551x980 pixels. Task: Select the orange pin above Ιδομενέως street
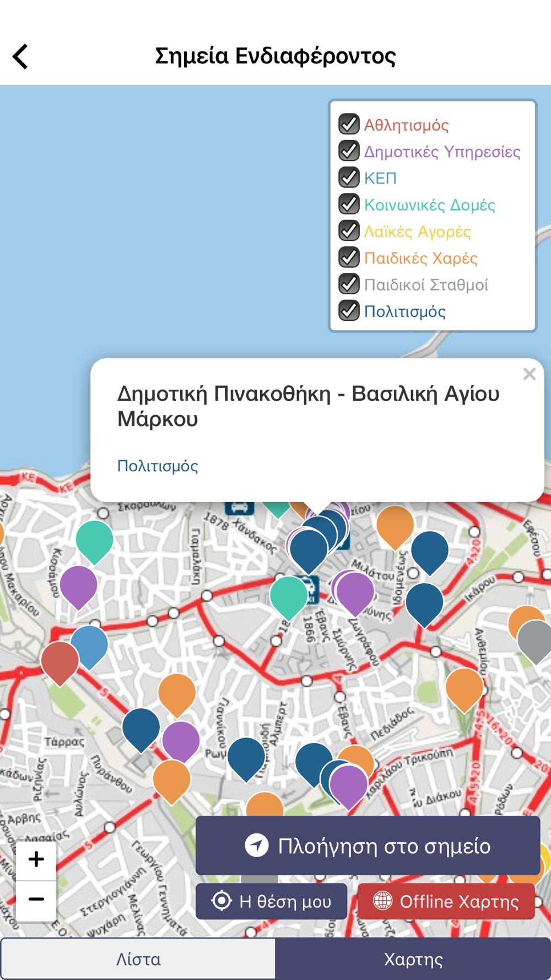395,527
